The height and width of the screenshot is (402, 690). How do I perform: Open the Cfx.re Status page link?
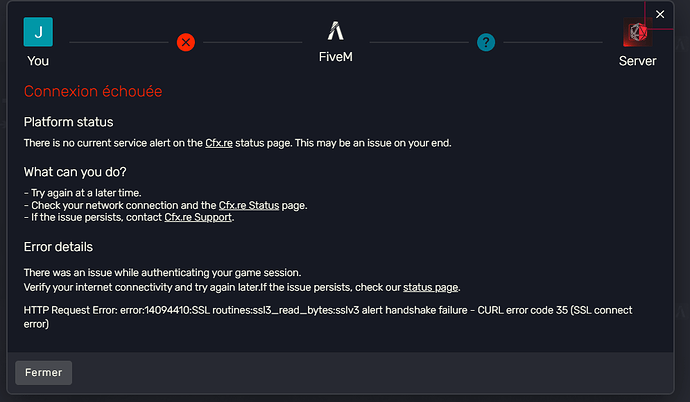[248, 205]
